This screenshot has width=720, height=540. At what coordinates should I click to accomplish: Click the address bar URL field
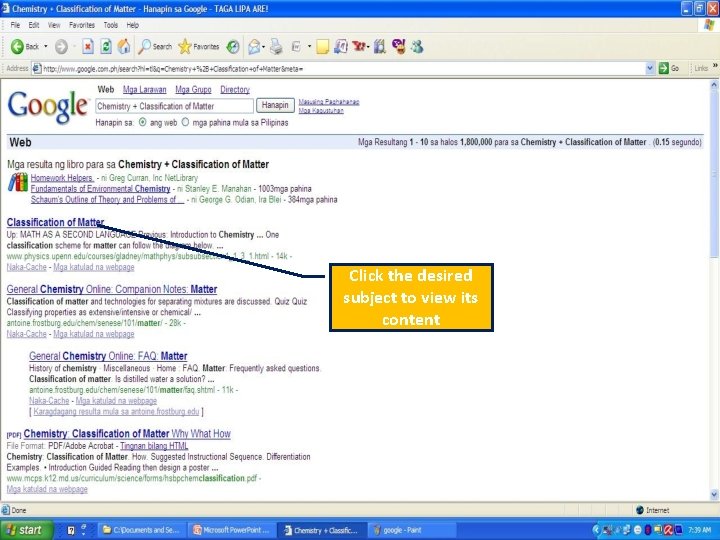(x=343, y=69)
